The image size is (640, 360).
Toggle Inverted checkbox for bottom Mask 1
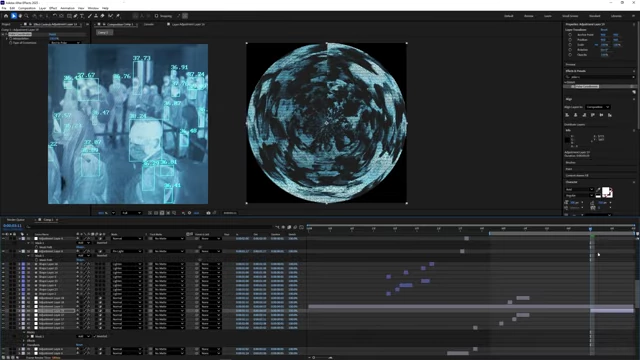click(x=95, y=336)
